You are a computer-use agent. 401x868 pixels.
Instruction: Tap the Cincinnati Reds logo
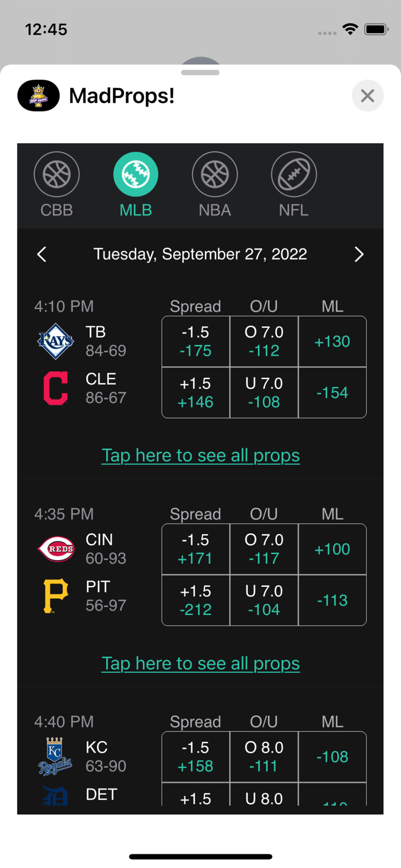56,549
